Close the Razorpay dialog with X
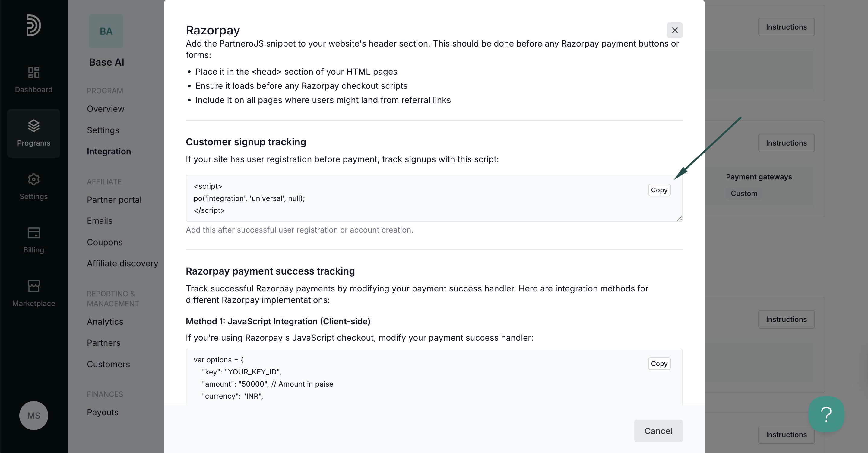This screenshot has height=453, width=868. click(675, 31)
